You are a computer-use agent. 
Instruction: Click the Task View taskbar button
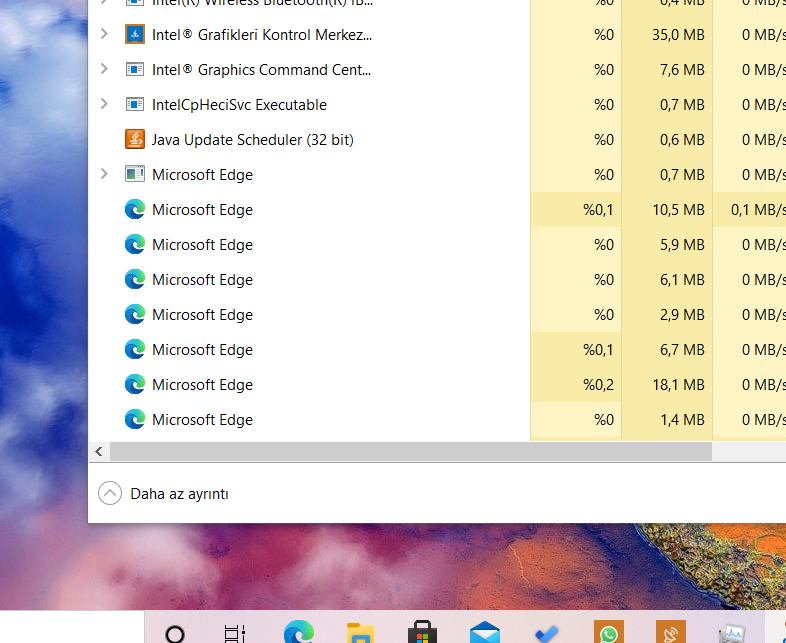pyautogui.click(x=235, y=633)
